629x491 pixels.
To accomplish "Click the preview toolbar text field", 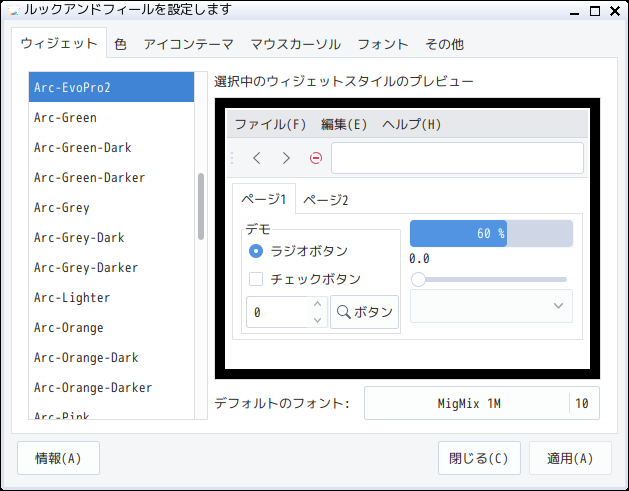I will pyautogui.click(x=457, y=158).
